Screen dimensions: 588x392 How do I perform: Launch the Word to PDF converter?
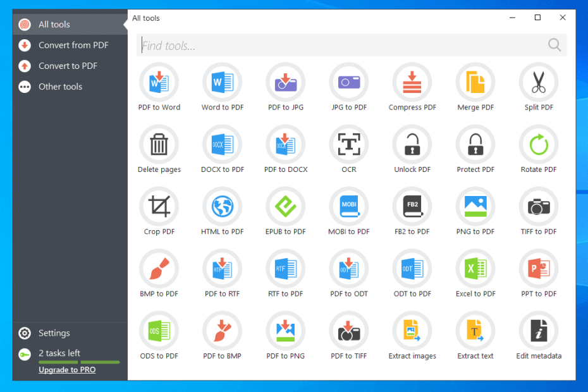tap(223, 82)
